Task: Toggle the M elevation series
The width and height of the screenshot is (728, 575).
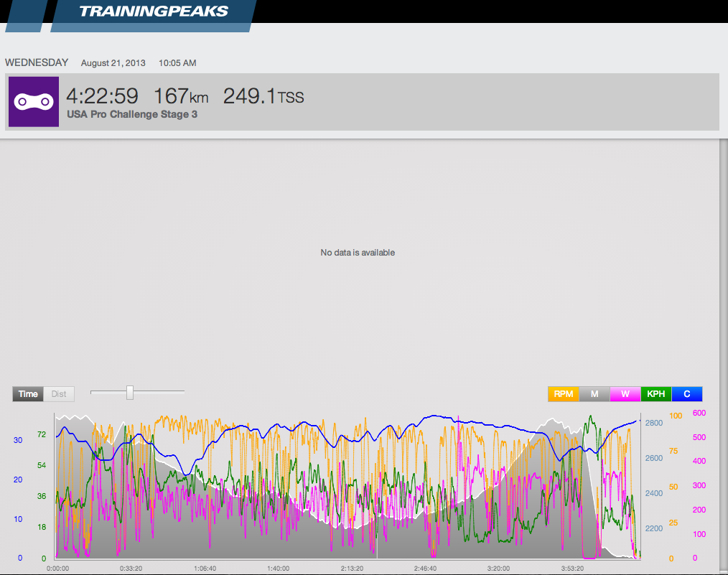Action: coord(594,394)
